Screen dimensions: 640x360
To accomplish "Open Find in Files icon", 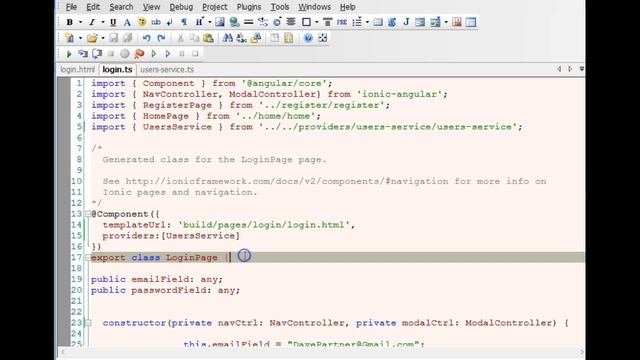I will 256,38.
